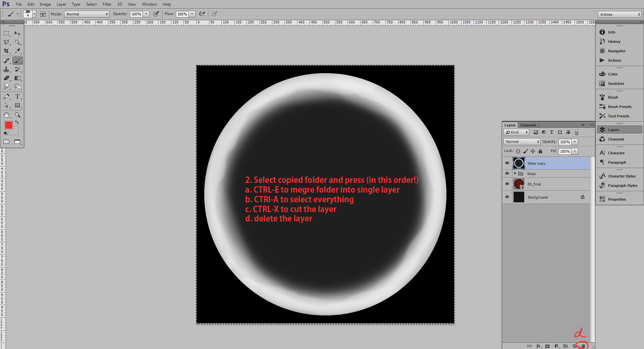This screenshot has height=349, width=644.
Task: Select the Smudge tool
Action: [x=6, y=87]
